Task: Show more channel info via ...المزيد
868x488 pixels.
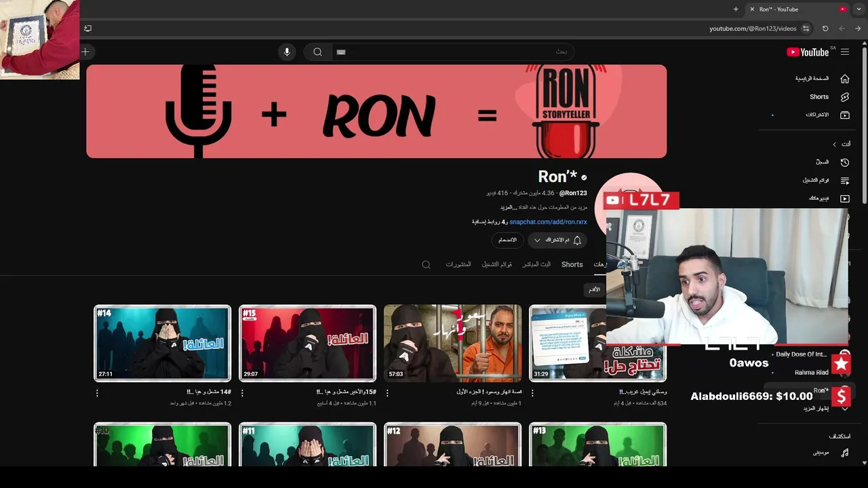Action: (507, 207)
